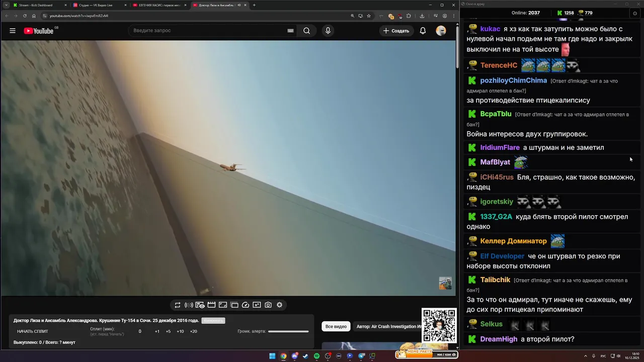Click the playback speed gauge icon
Screen dimensions: 644x362
[x=246, y=305]
